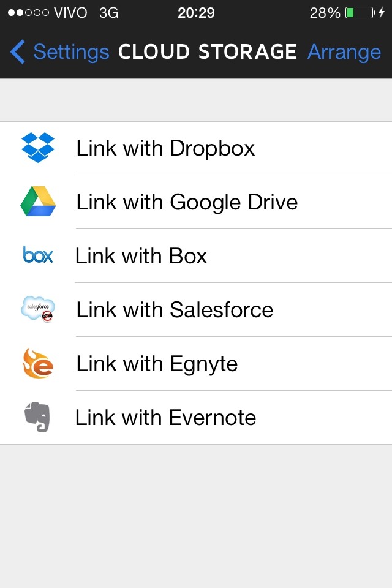The height and width of the screenshot is (588, 392).
Task: Tap the Google Drive triangle icon
Action: (38, 202)
